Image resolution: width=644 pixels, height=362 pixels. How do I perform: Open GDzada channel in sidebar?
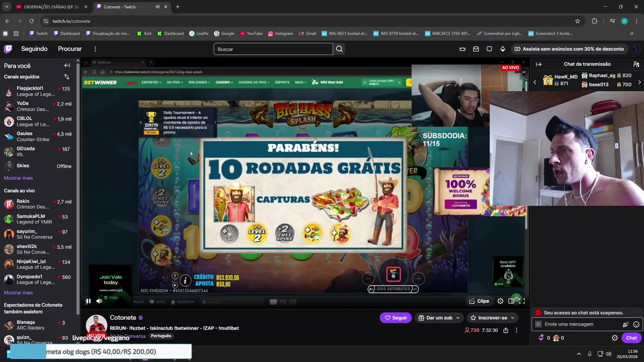click(38, 151)
